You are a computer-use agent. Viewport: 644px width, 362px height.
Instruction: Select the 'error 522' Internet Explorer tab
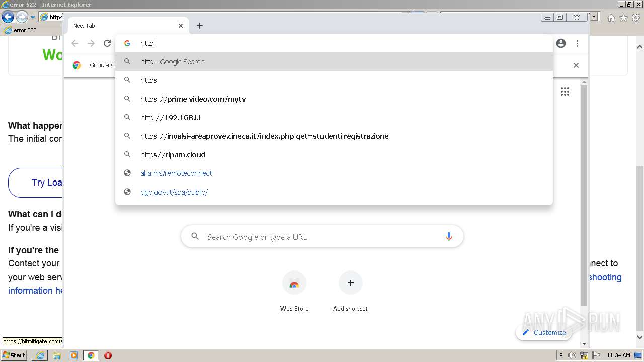(x=31, y=30)
